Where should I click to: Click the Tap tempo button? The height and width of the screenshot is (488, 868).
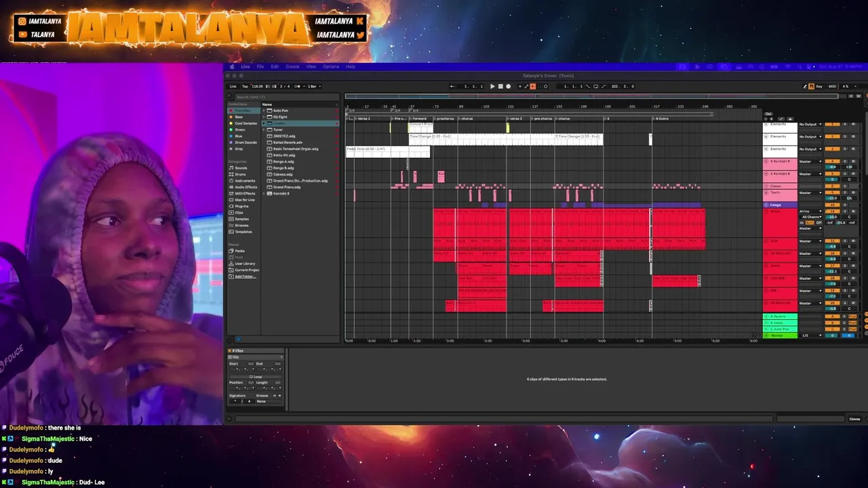click(x=245, y=86)
